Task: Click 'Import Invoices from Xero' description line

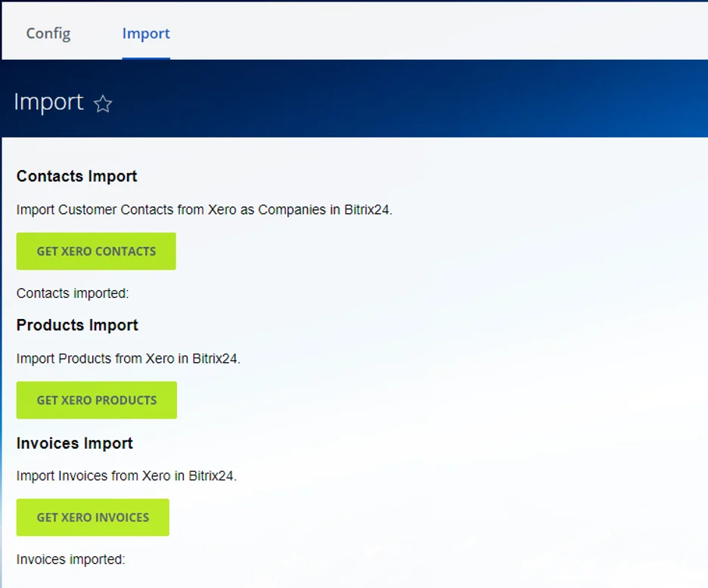Action: coord(126,476)
